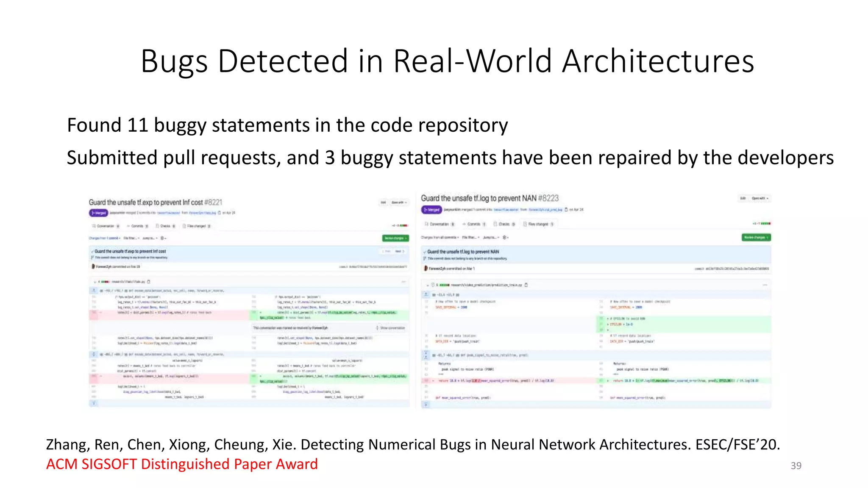
Task: Click title 'Guard the unsafe tf.exp to prevent Inf cost'
Action: point(146,202)
